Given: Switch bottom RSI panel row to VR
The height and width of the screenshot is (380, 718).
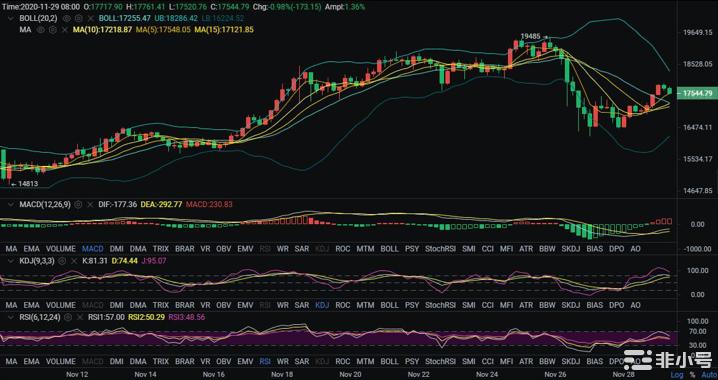Looking at the screenshot, I should [x=205, y=361].
